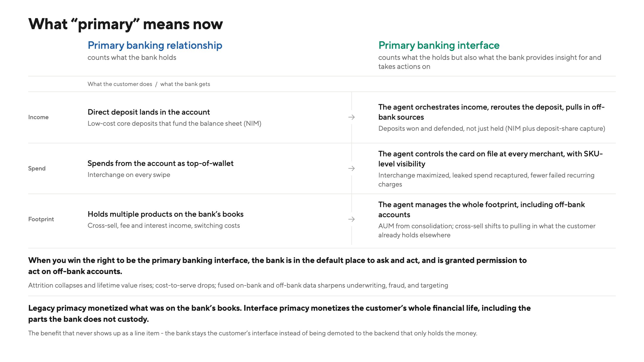Click the arrow icon in the Income row

[x=351, y=117]
